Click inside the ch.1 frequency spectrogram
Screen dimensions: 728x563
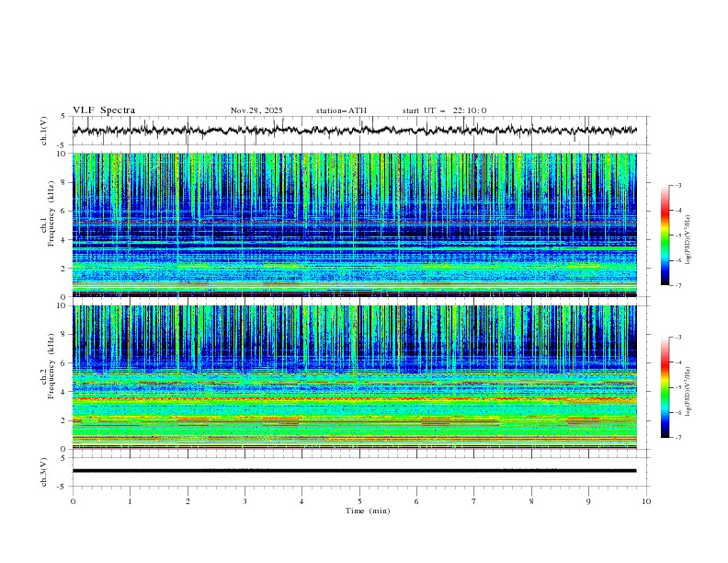point(354,224)
